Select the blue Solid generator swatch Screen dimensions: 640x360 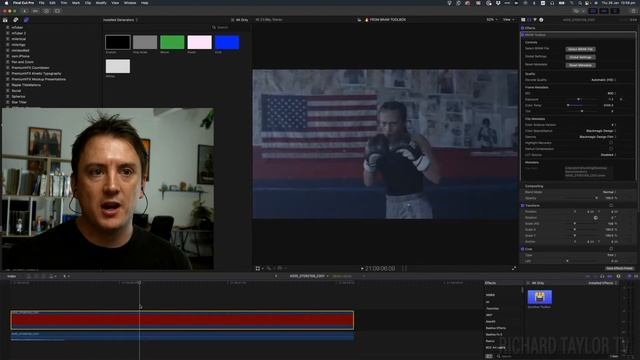(x=227, y=42)
